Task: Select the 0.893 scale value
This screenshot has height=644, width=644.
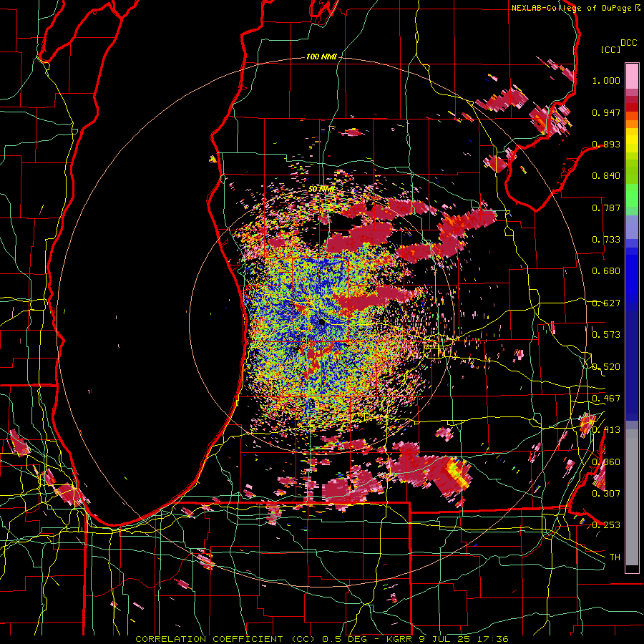Action: [606, 144]
